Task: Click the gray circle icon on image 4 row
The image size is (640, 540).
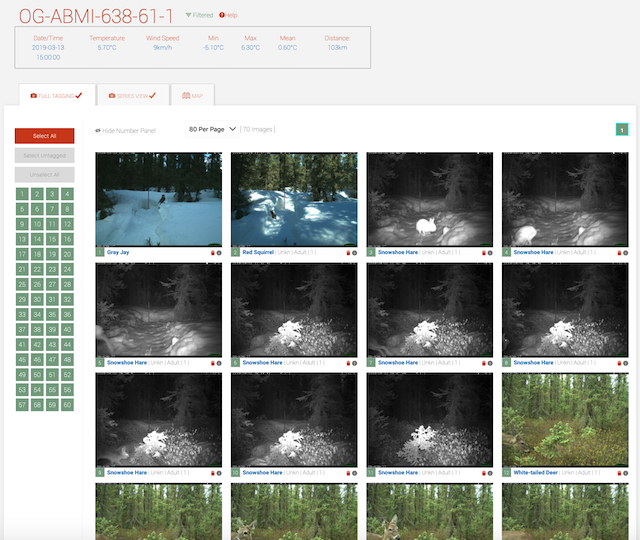Action: (x=626, y=253)
